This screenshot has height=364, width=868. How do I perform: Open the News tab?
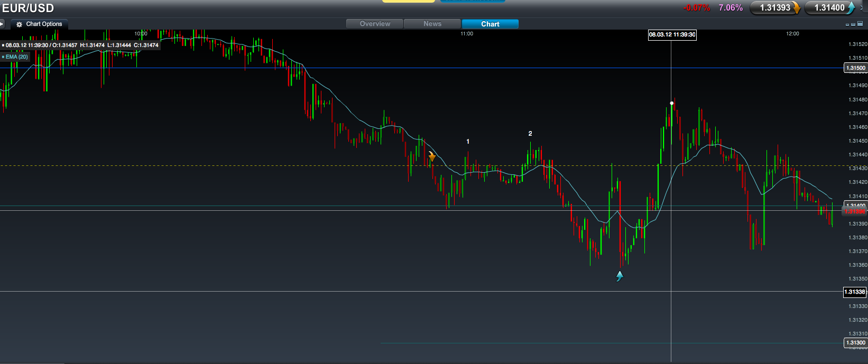click(x=432, y=24)
